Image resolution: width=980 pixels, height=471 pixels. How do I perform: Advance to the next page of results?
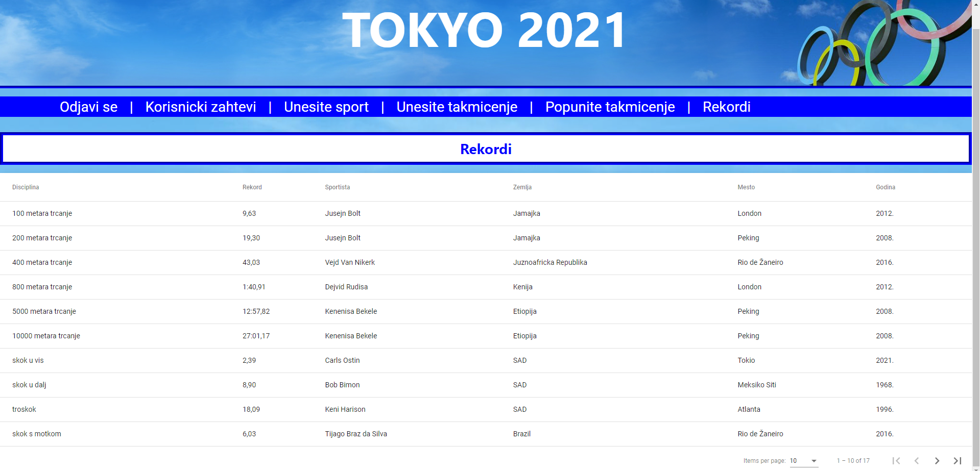(937, 460)
